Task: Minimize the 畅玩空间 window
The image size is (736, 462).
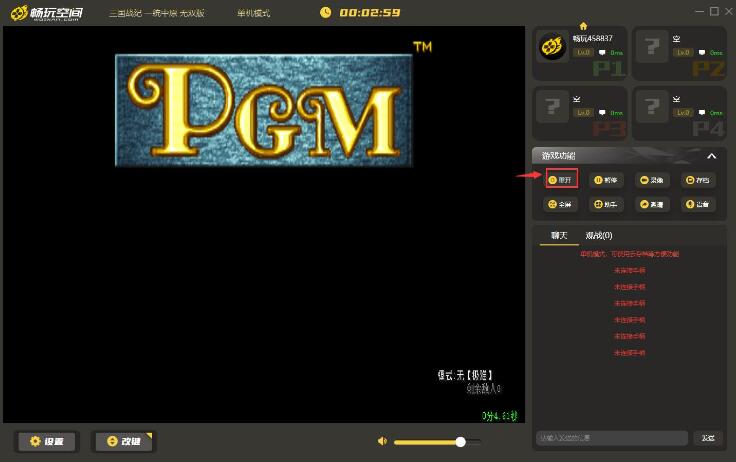Action: pos(699,11)
